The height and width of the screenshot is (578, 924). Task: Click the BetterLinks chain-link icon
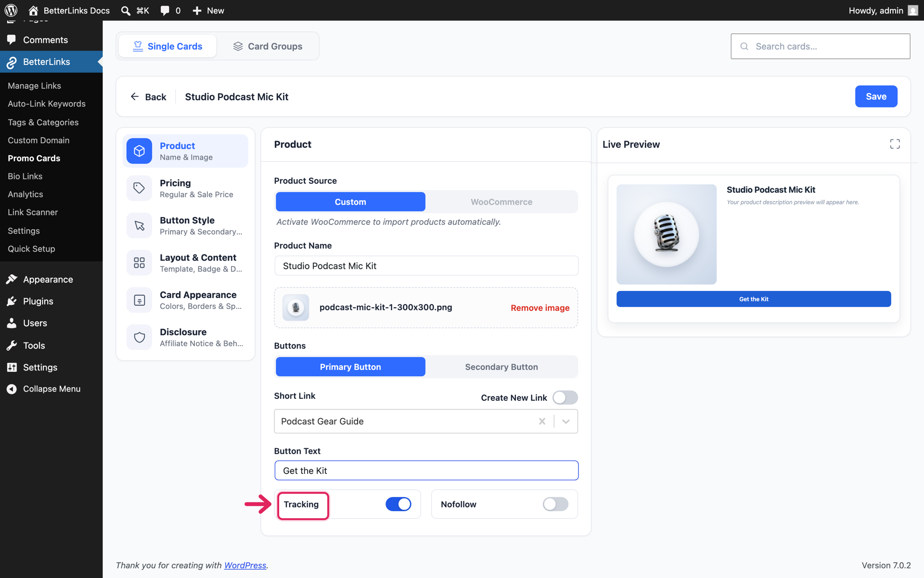(x=12, y=62)
